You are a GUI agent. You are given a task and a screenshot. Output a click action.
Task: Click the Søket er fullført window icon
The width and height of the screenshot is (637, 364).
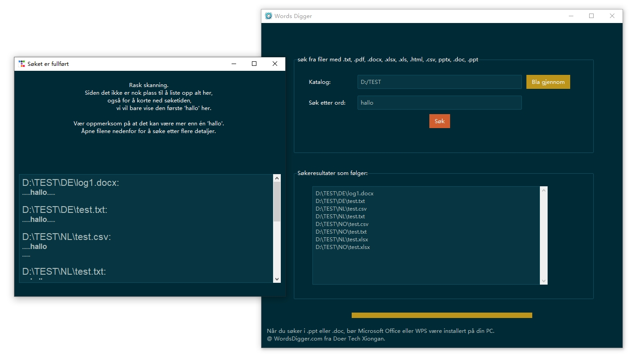(22, 64)
